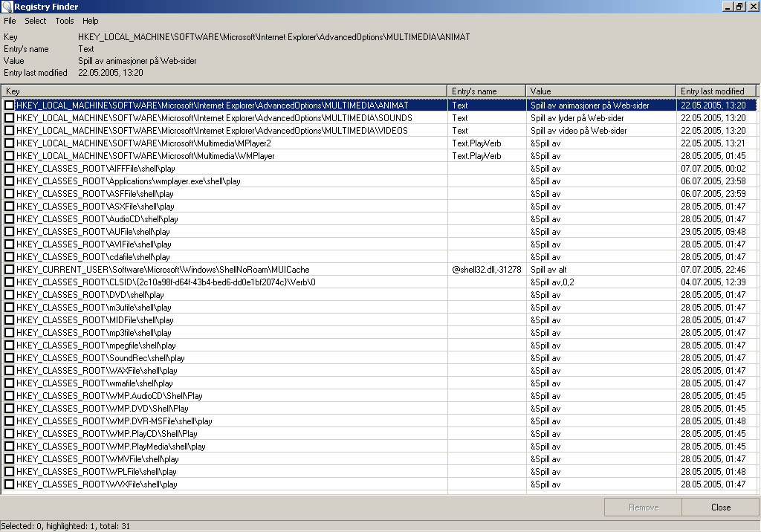Check the MIDFile\shell\play checkbox
Viewport: 761px width, 532px height.
pos(9,320)
